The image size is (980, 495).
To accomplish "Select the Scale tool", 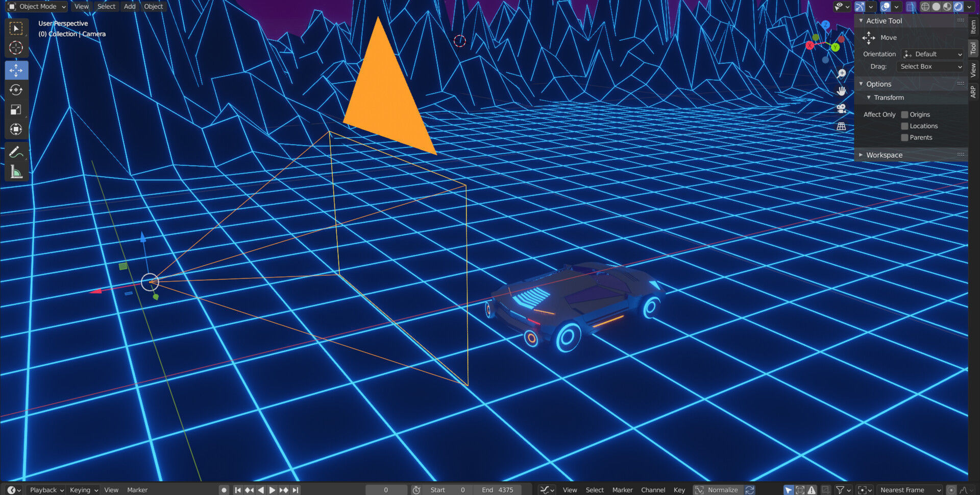I will (16, 109).
